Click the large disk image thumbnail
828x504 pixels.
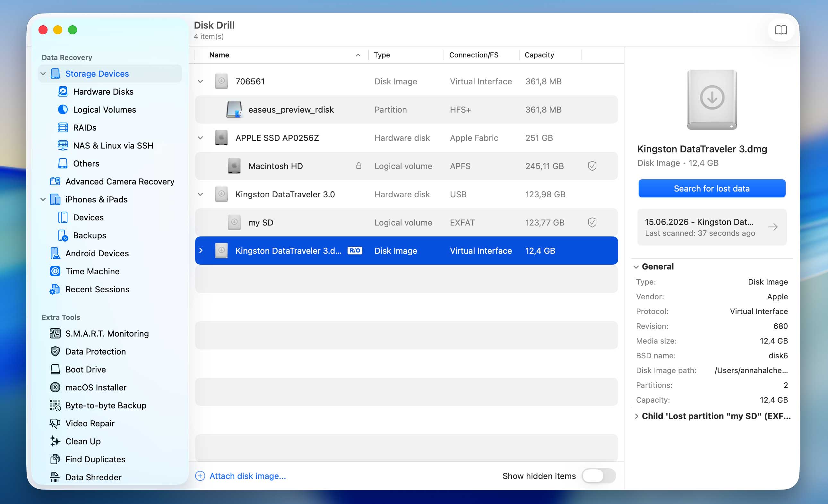coord(712,100)
